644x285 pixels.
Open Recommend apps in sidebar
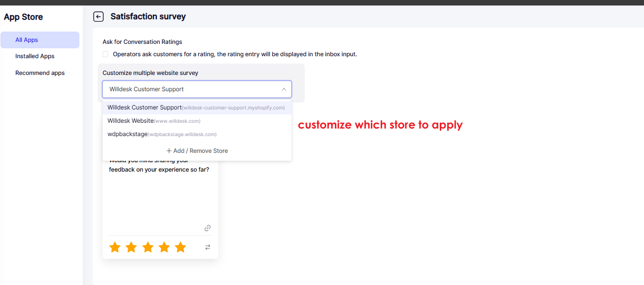click(x=40, y=73)
